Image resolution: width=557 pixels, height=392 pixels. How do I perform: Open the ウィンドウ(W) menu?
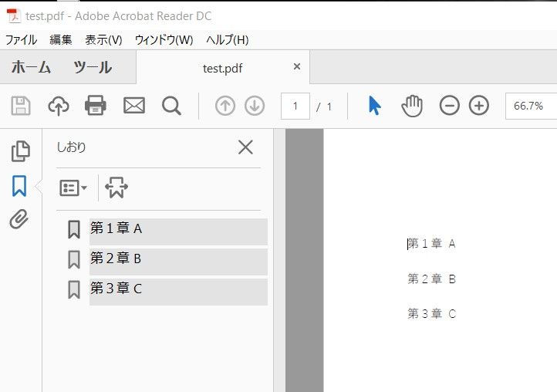coord(164,39)
